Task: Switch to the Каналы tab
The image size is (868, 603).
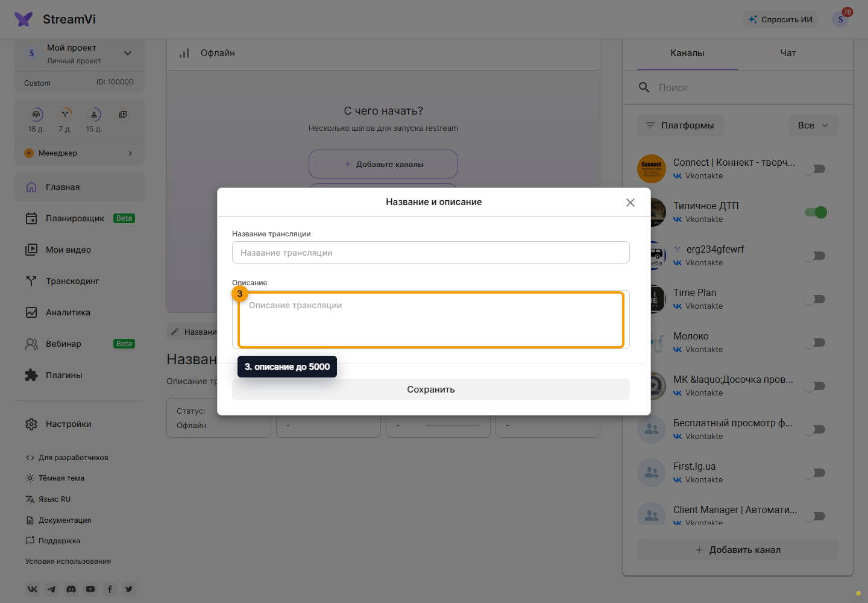Action: [x=687, y=53]
